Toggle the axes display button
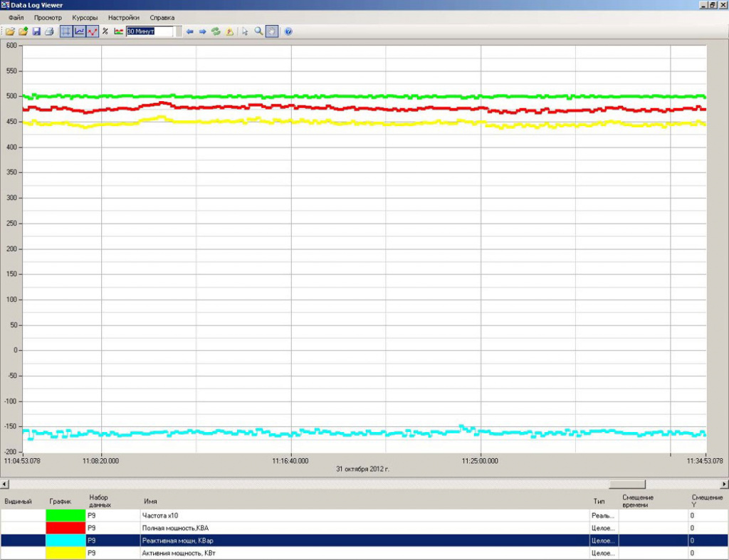 [80, 31]
